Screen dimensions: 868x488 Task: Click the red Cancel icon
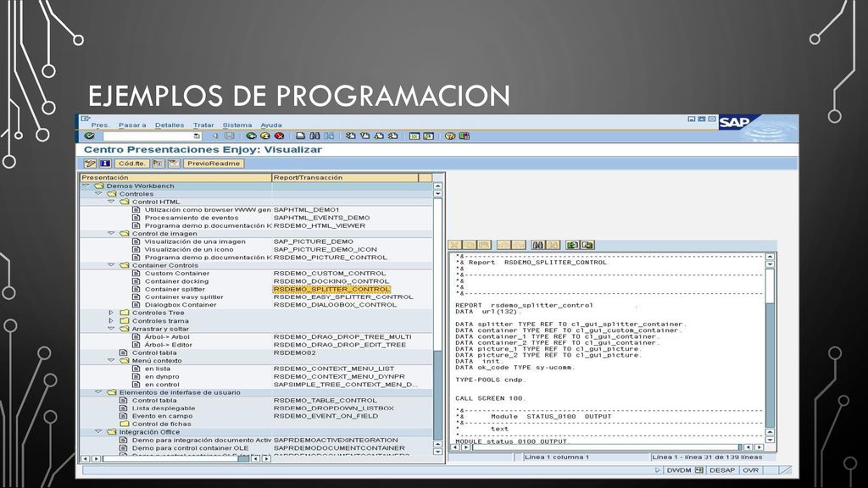280,136
